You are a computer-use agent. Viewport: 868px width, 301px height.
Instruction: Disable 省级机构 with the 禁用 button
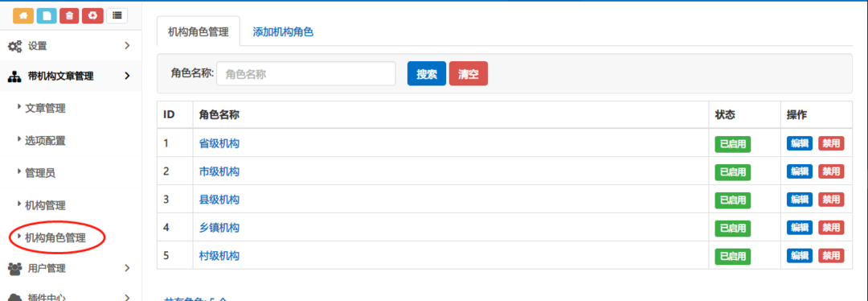831,143
